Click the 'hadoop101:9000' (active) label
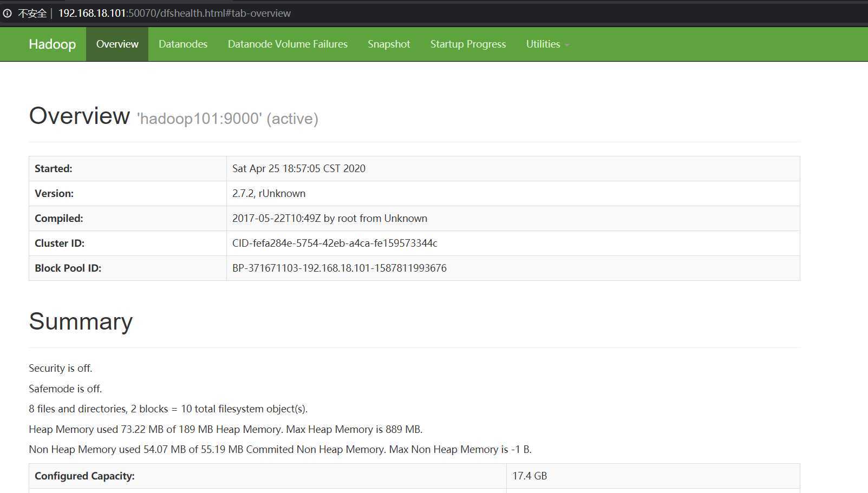 point(227,119)
